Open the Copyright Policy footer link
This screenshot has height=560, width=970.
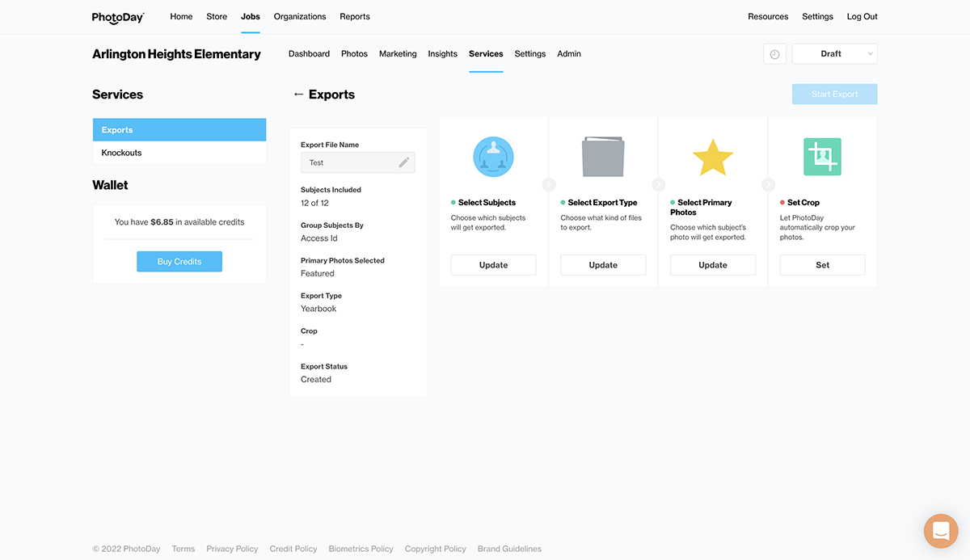point(436,549)
